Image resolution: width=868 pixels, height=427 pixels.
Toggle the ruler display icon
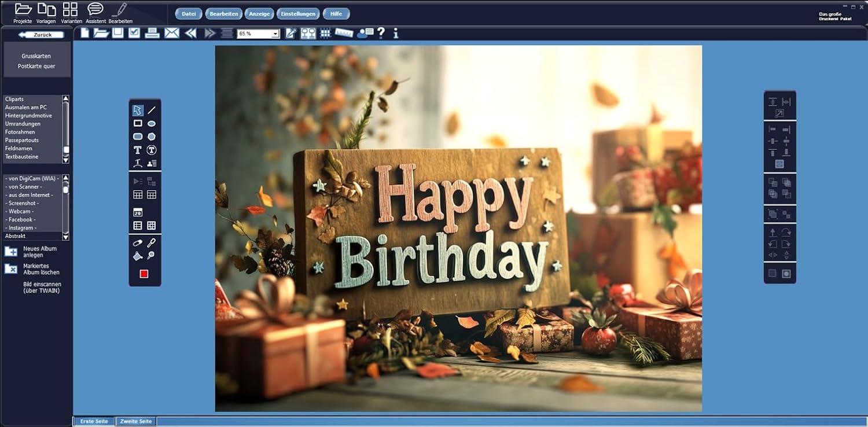344,33
